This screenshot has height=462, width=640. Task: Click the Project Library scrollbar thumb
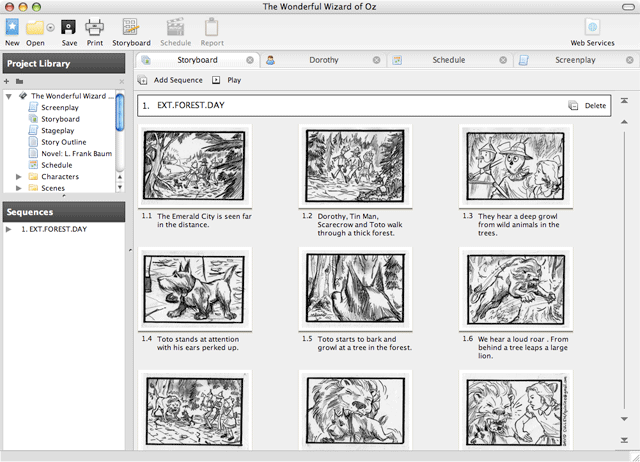coord(120,113)
